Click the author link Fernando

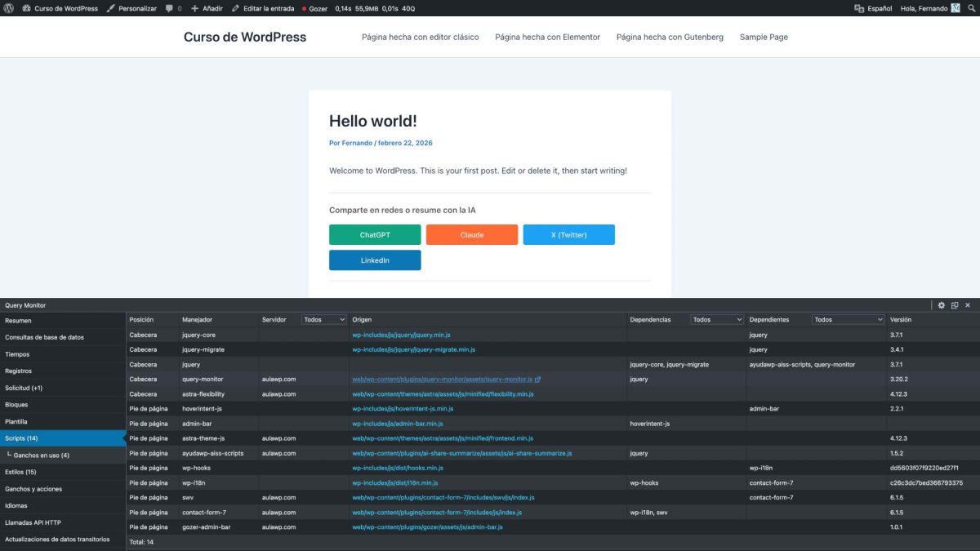[356, 143]
